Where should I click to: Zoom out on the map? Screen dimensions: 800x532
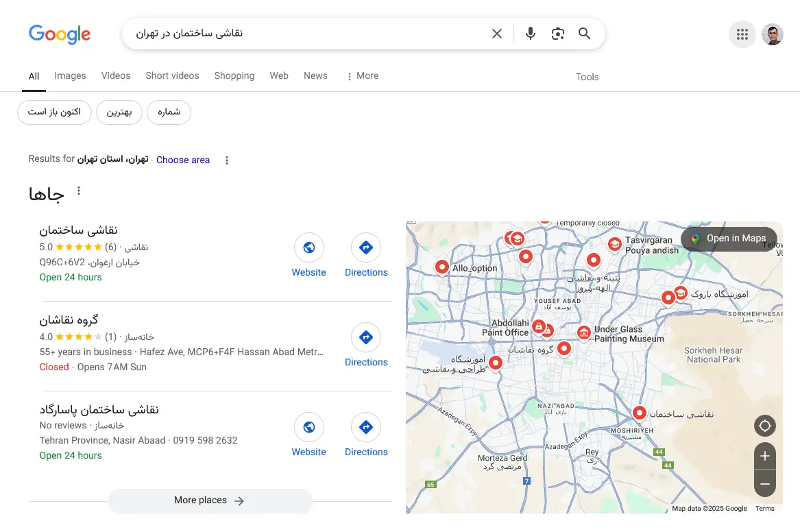[765, 483]
